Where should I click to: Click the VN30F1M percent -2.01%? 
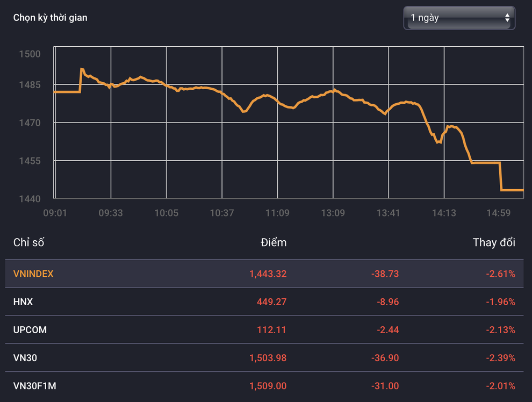[x=500, y=386]
